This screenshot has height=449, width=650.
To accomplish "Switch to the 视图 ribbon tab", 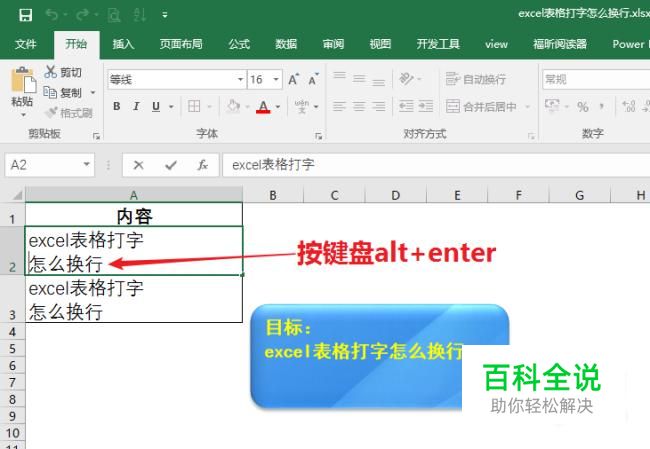I will (x=380, y=44).
